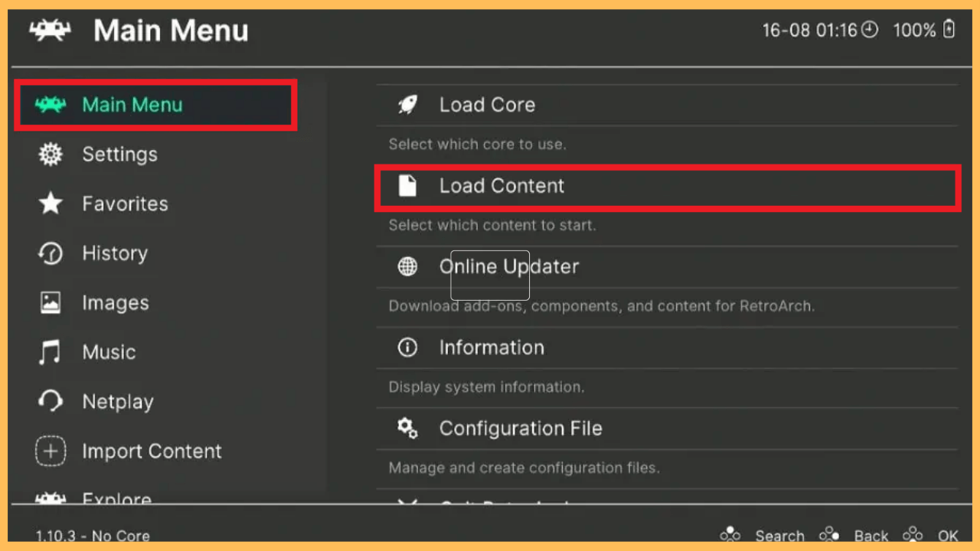This screenshot has height=551, width=980.
Task: Click the history clock icon in the sidebar
Action: tap(50, 253)
